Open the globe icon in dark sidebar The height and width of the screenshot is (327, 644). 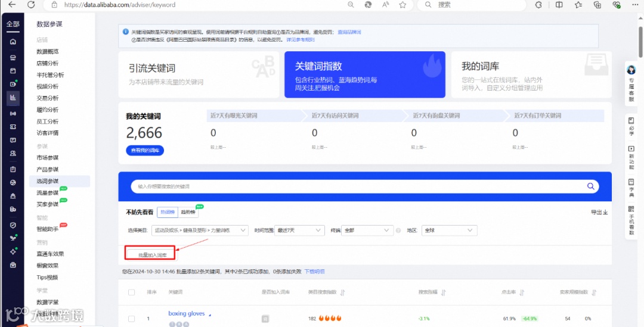click(13, 183)
